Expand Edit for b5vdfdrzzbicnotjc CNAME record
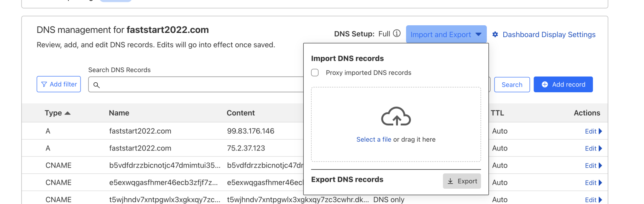The height and width of the screenshot is (204, 644). pos(593,166)
